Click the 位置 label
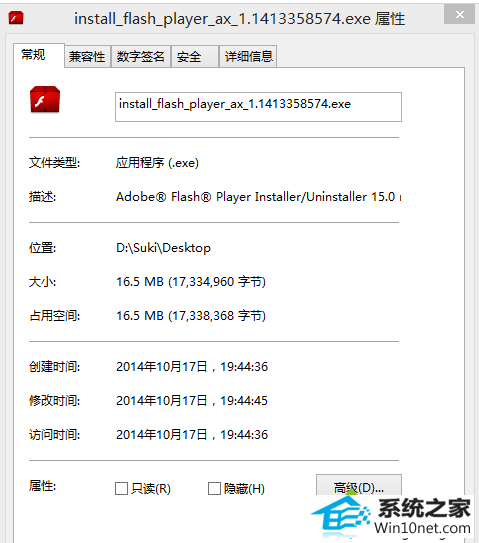479x543 pixels. [x=43, y=248]
